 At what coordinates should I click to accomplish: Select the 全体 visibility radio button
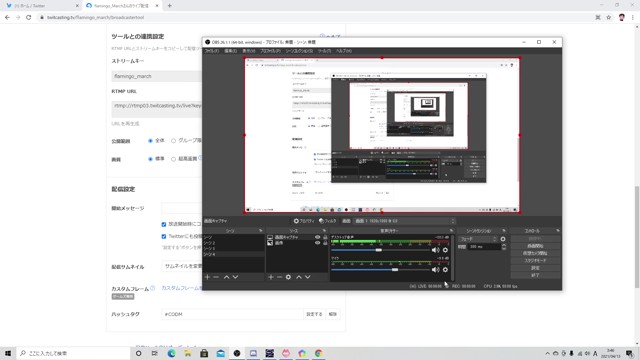point(150,141)
